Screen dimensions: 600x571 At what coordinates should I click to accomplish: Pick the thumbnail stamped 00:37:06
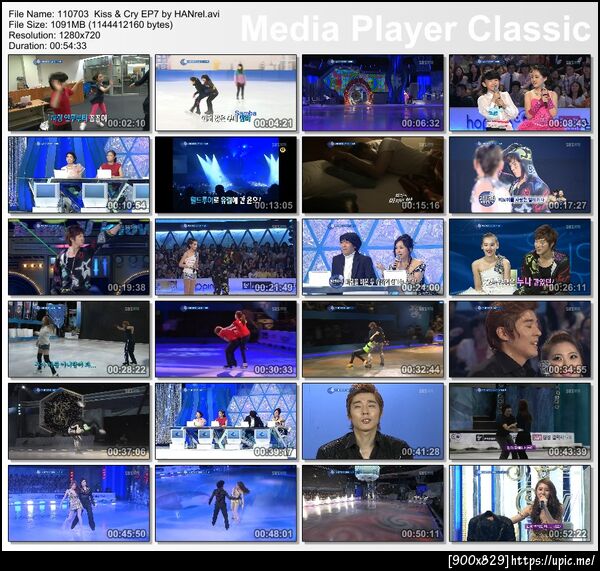point(79,421)
